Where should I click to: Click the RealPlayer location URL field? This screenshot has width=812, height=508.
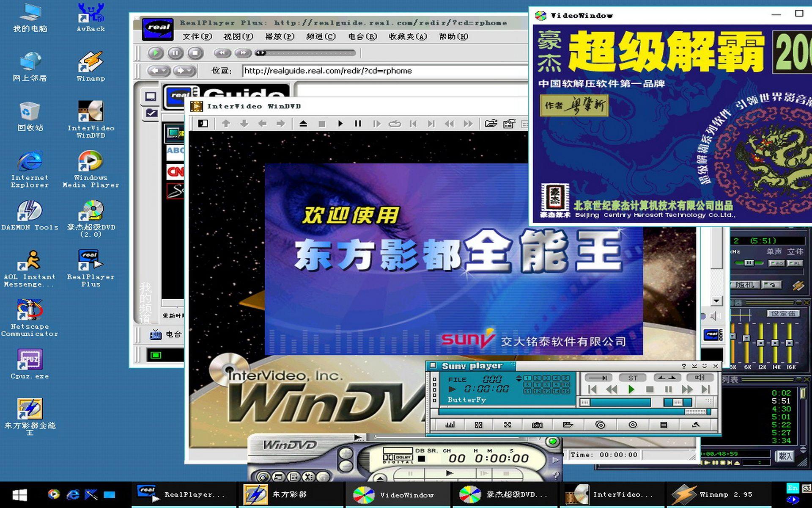(x=386, y=71)
